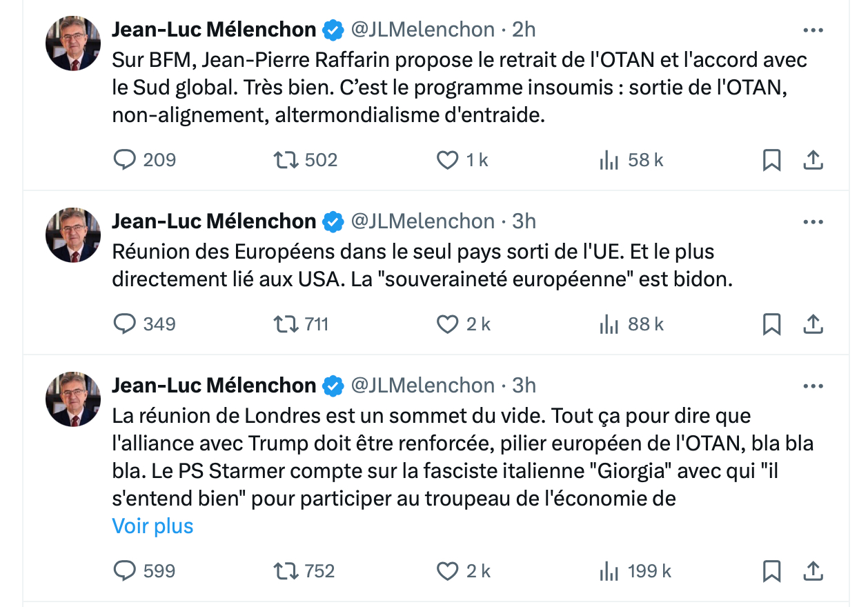Viewport: 868px width, 607px height.
Task: Like the "Réunion des Européens" tweet
Action: pos(448,324)
